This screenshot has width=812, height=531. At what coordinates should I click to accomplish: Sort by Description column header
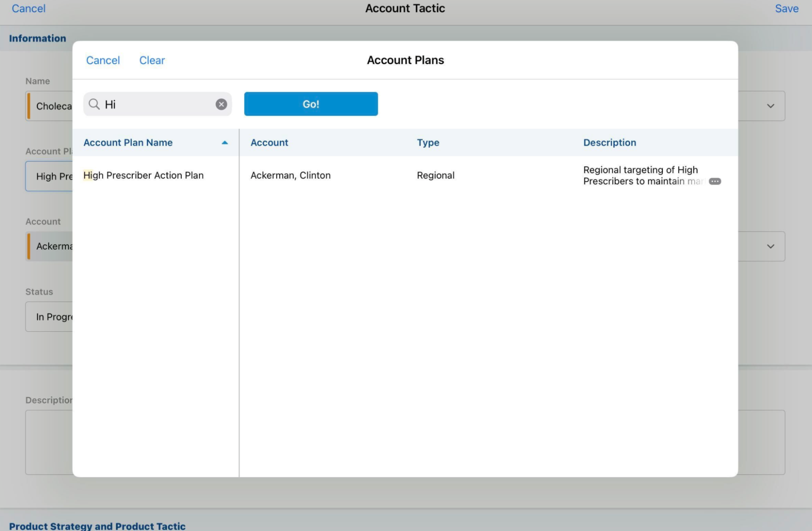[609, 142]
